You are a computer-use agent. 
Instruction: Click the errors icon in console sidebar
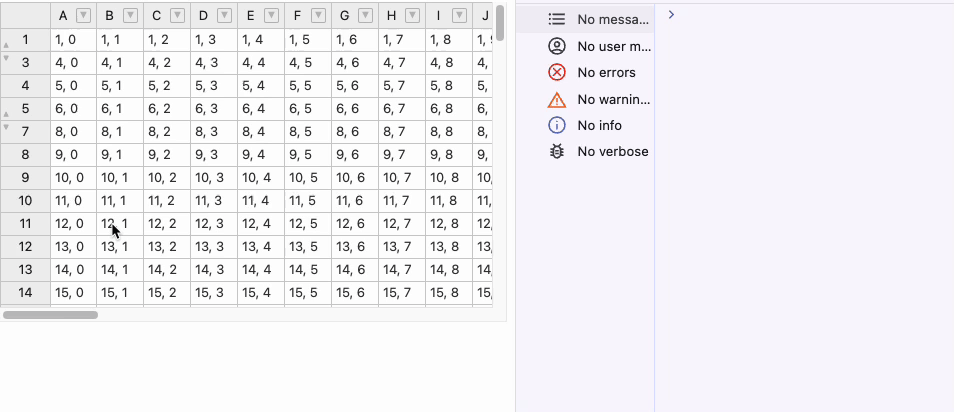(x=557, y=73)
